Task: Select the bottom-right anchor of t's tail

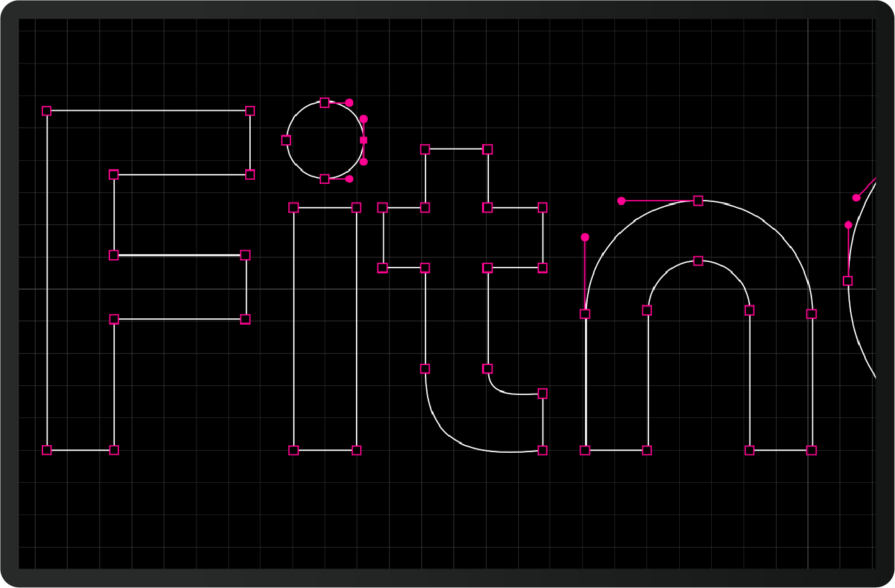Action: point(543,450)
